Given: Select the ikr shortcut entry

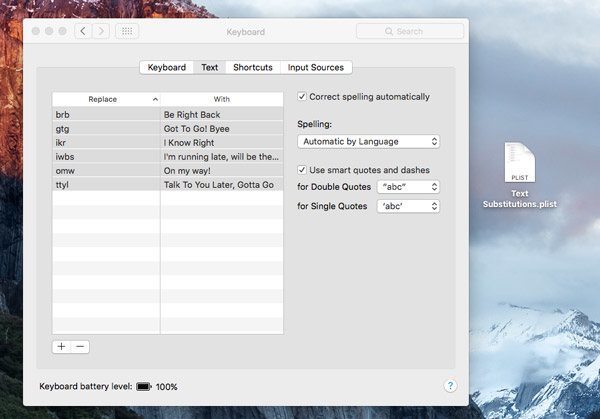Looking at the screenshot, I should coord(106,143).
